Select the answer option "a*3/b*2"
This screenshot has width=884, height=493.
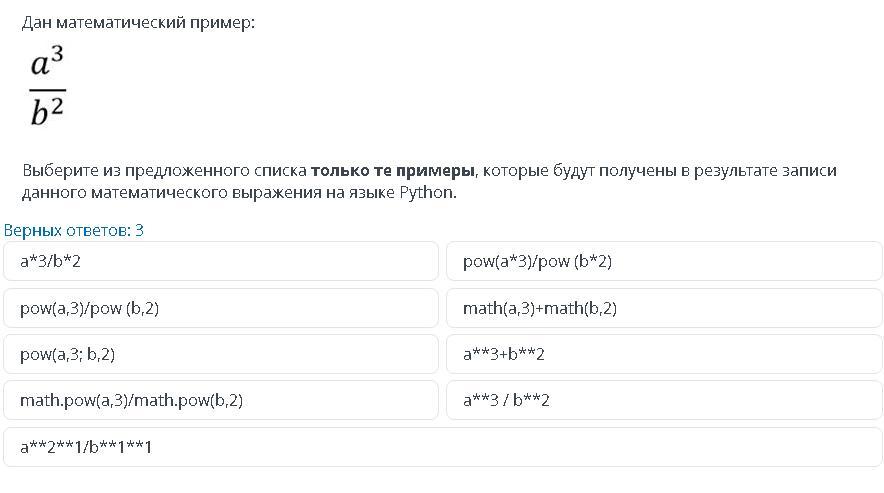click(x=220, y=261)
